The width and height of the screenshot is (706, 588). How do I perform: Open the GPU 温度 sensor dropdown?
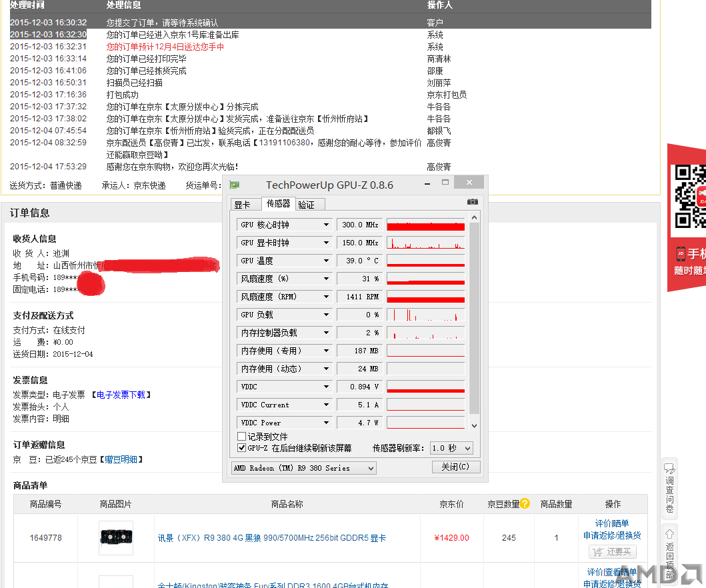point(327,261)
